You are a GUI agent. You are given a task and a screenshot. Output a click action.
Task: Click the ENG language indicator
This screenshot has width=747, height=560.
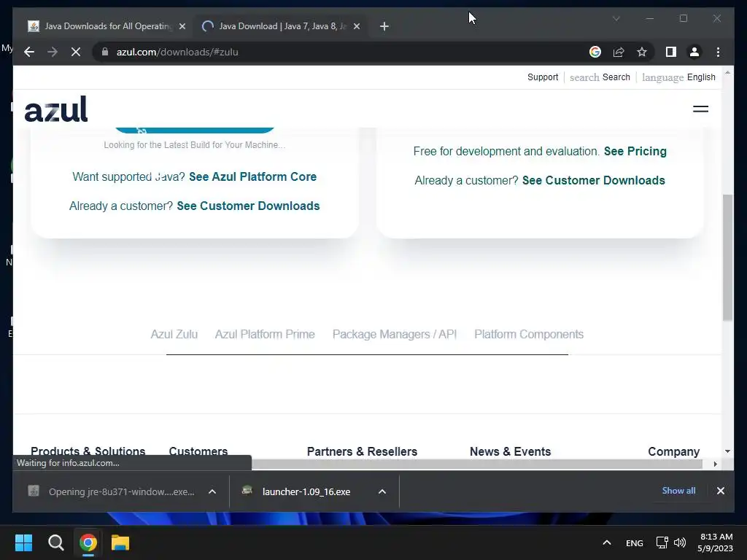click(634, 542)
